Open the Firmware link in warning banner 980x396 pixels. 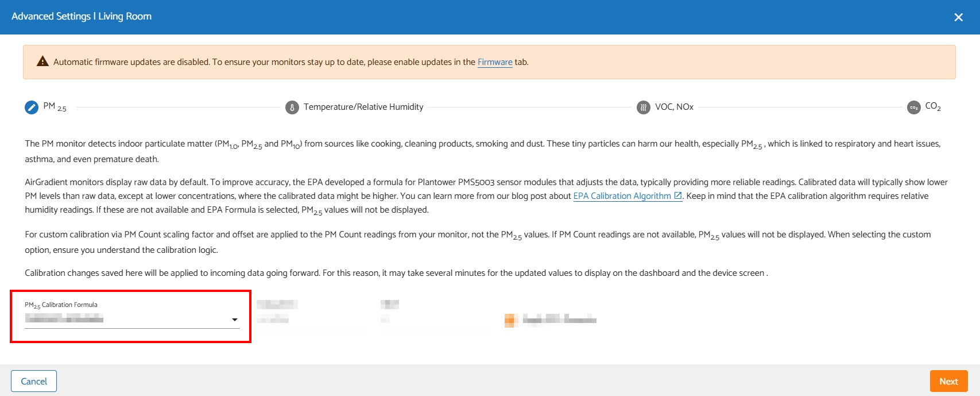[495, 62]
